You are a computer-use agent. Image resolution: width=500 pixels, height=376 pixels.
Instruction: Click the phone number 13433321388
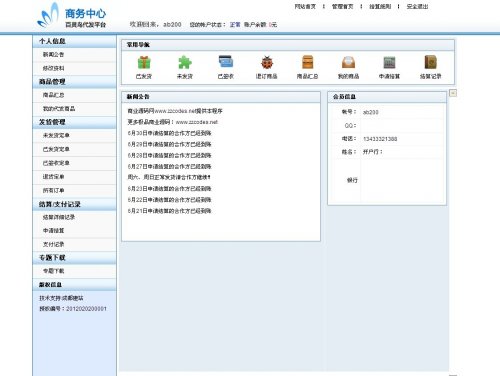[380, 139]
